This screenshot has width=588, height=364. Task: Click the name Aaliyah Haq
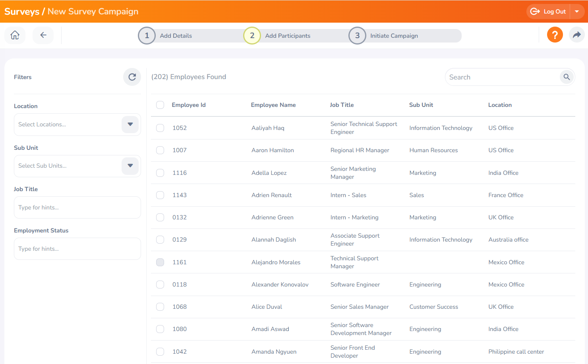tap(268, 128)
